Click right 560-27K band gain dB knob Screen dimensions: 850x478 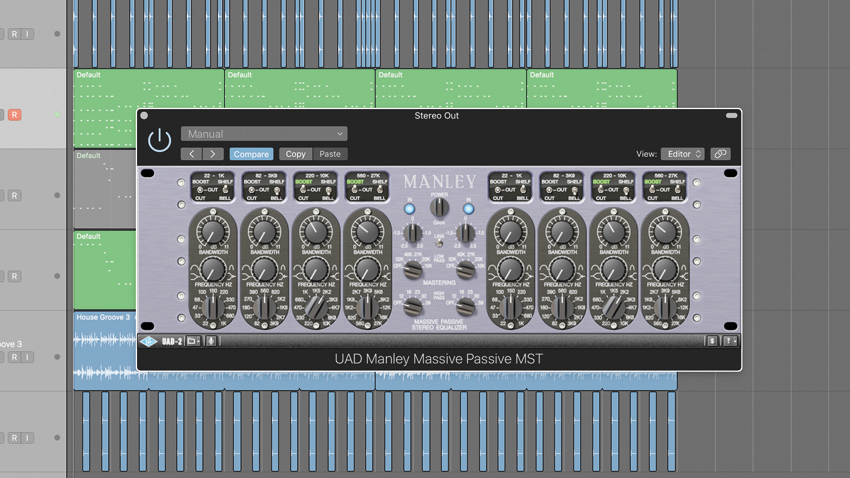click(665, 232)
